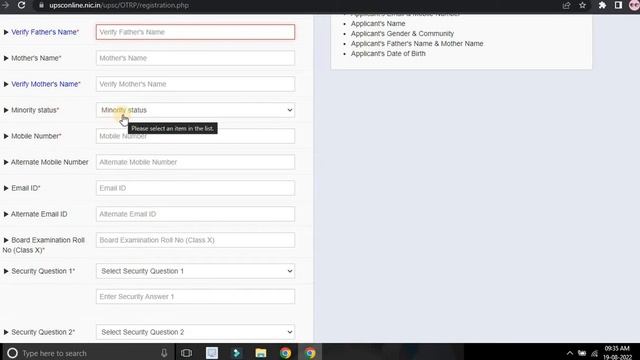This screenshot has height=360, width=640.
Task: Click the Mobile Number input field
Action: [195, 136]
